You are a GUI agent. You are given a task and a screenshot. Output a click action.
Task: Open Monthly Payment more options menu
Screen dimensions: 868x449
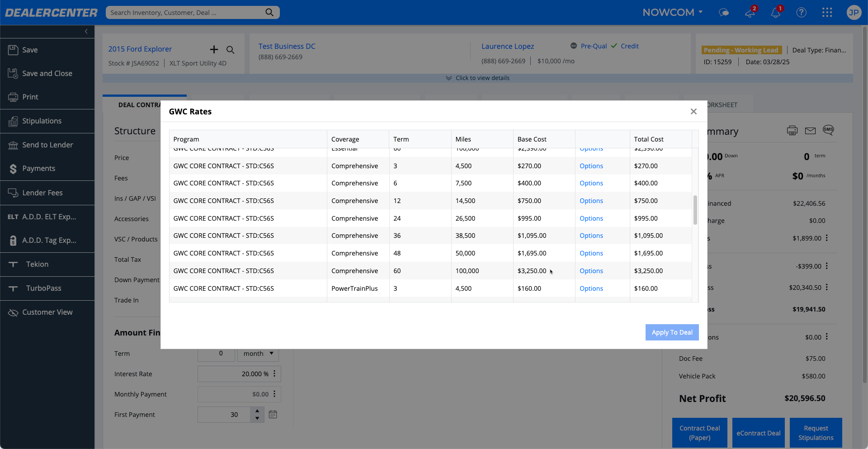coord(274,394)
